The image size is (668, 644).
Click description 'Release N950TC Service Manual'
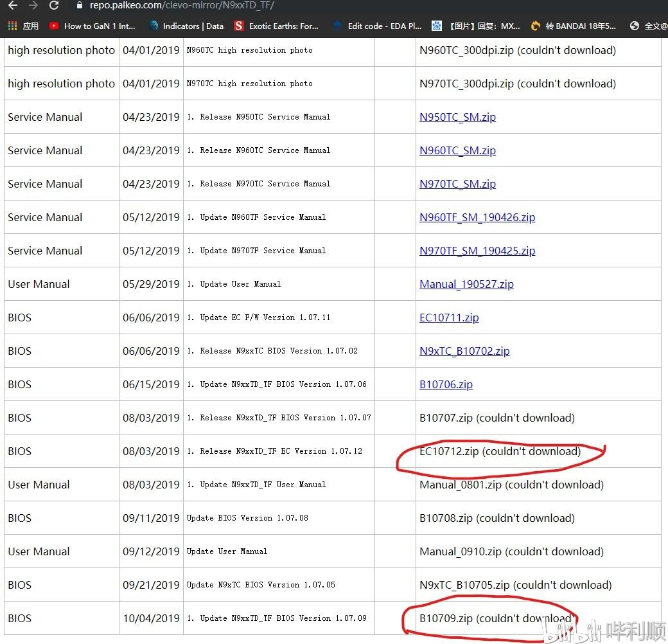[259, 117]
